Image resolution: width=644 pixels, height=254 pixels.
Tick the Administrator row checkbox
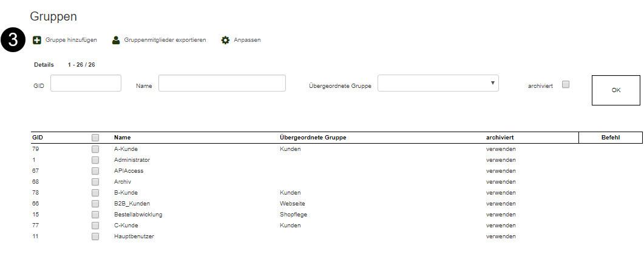coord(95,160)
